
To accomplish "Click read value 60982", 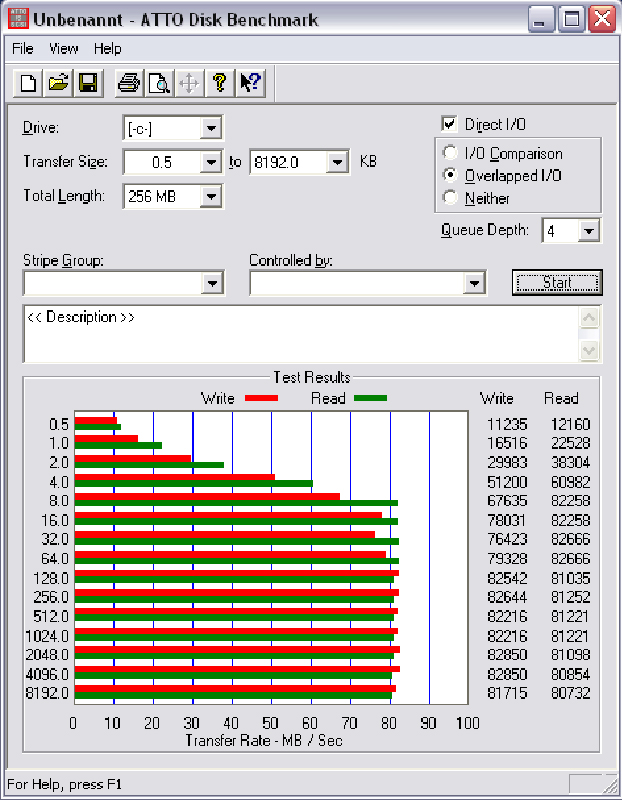I will (x=570, y=482).
